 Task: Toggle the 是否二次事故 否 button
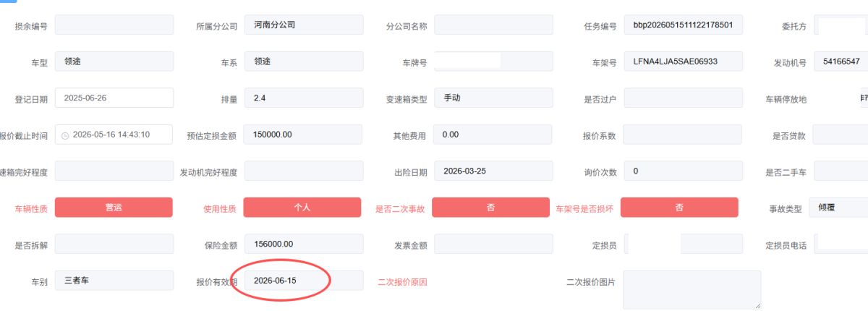pos(491,208)
